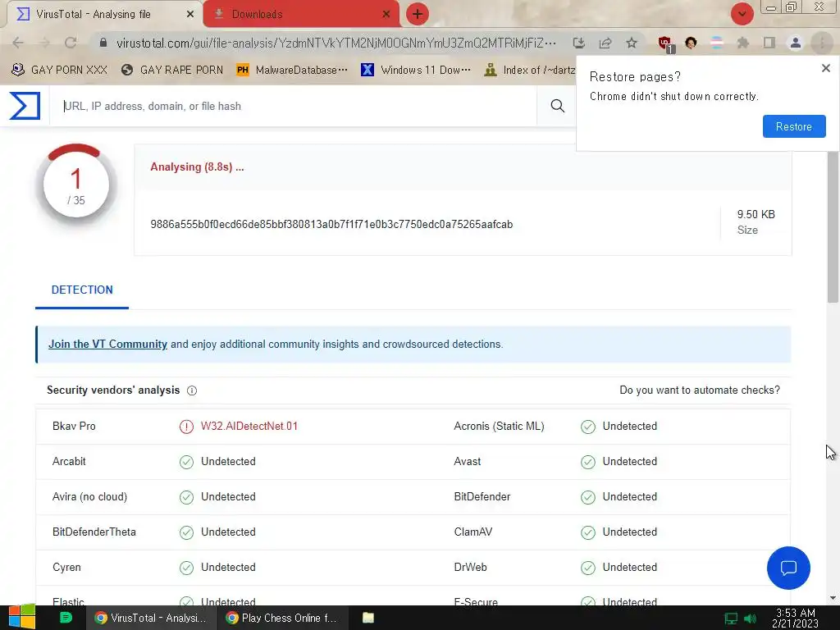Click the Acronis (Static ML) vendor name

(499, 427)
